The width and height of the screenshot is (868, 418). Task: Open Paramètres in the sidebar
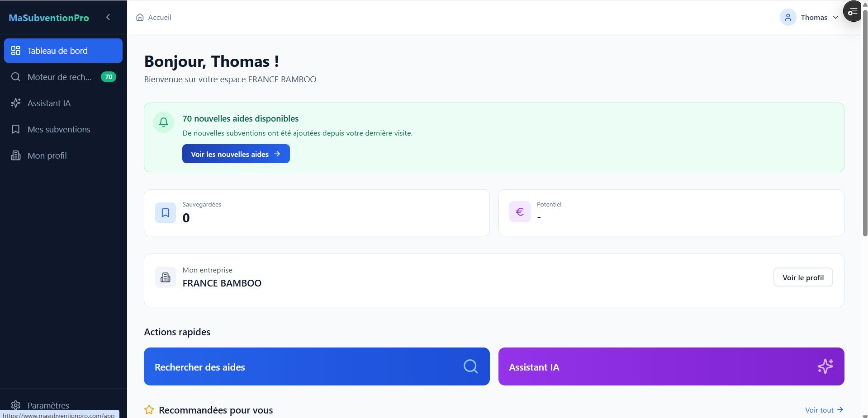point(63,405)
